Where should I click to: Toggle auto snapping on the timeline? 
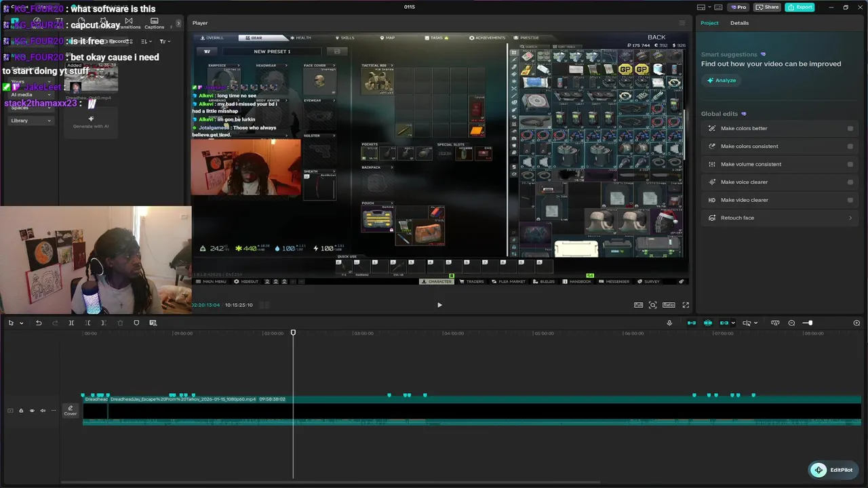pos(708,323)
